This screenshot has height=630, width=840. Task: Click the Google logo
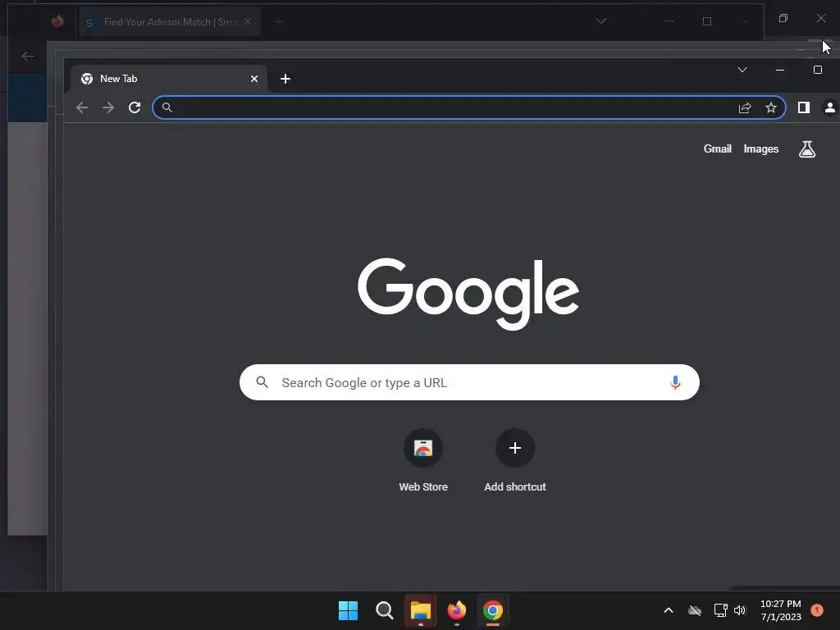468,294
